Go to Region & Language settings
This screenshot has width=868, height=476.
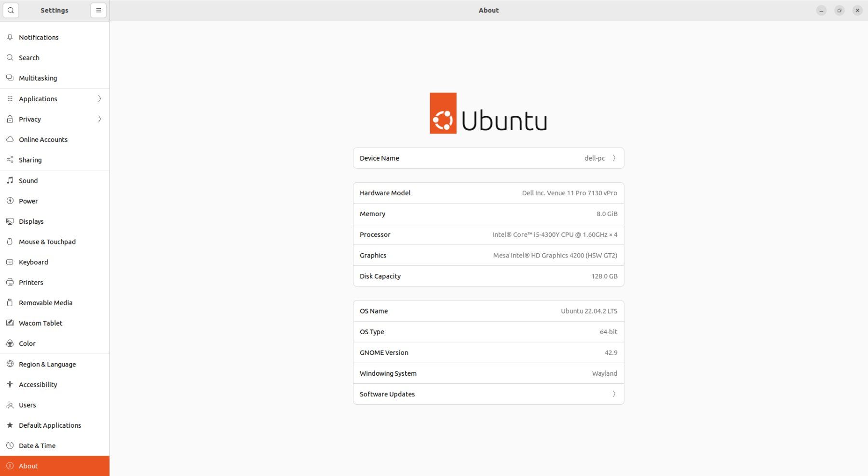[55, 364]
